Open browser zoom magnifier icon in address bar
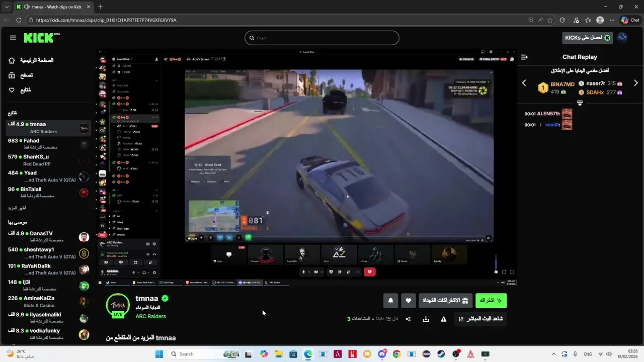 [x=531, y=20]
